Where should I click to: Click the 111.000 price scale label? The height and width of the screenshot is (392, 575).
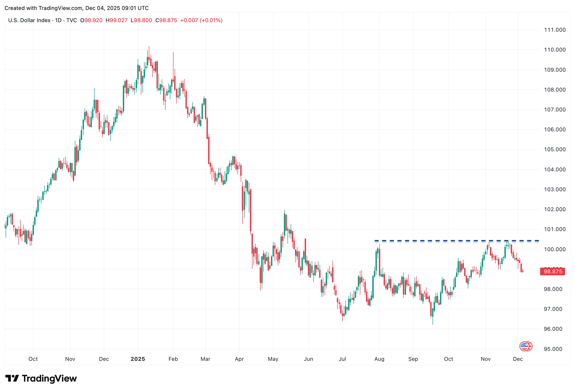point(554,30)
